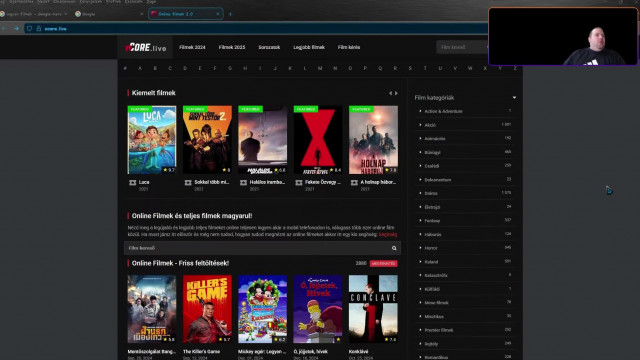Filter films by letter K
This screenshot has width=640, height=360.
tap(290, 68)
